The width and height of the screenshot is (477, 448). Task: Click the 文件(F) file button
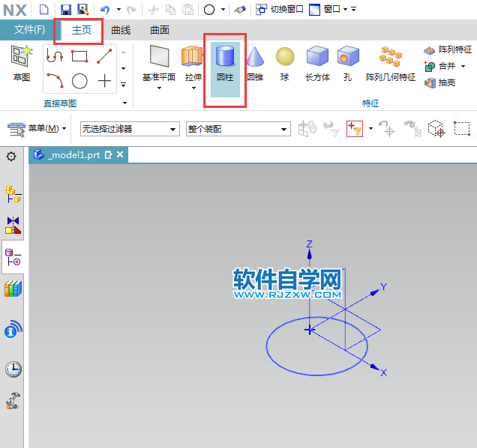coord(29,30)
